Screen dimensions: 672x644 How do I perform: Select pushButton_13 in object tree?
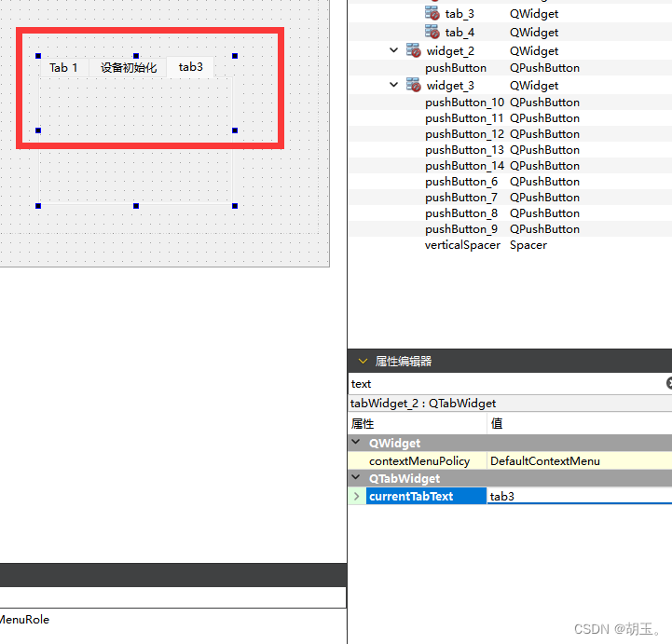(x=464, y=150)
